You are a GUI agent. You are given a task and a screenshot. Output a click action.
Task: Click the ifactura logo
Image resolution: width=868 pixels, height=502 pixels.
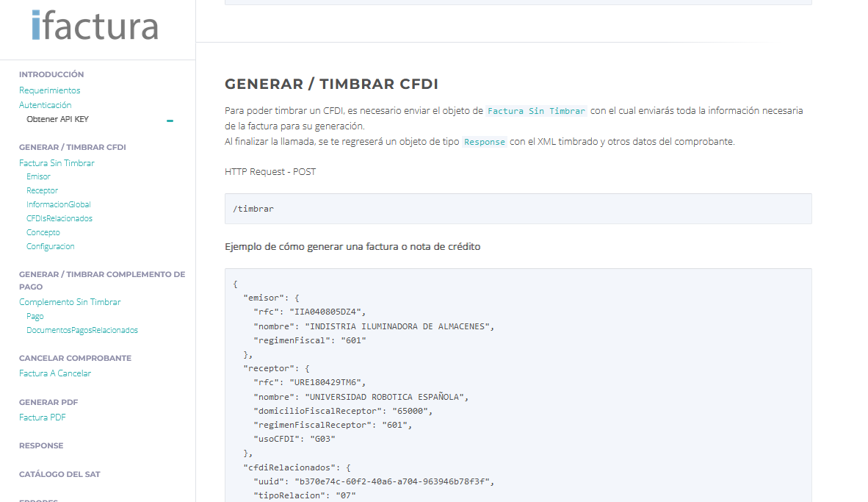[95, 26]
